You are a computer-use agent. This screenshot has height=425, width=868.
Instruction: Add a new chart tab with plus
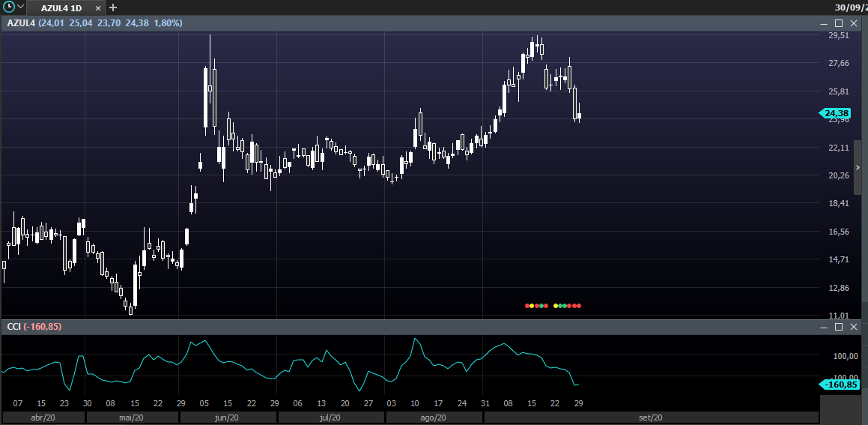[x=113, y=7]
